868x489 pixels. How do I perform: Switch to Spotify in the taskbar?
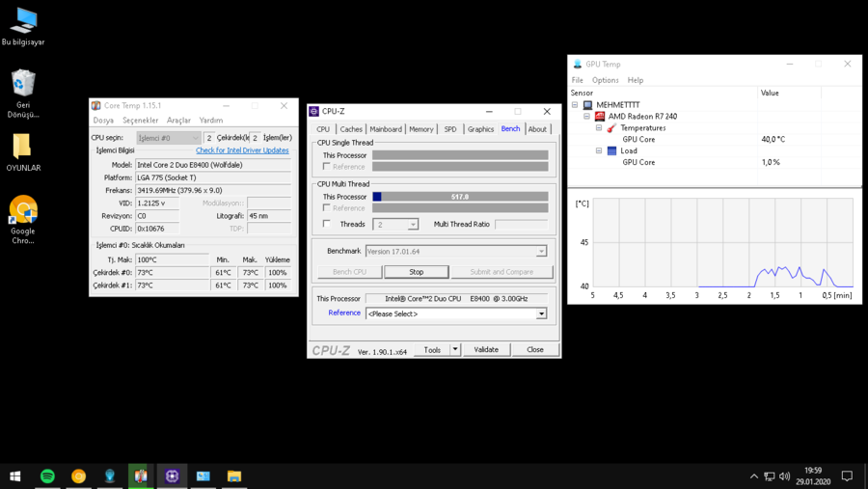pyautogui.click(x=47, y=475)
